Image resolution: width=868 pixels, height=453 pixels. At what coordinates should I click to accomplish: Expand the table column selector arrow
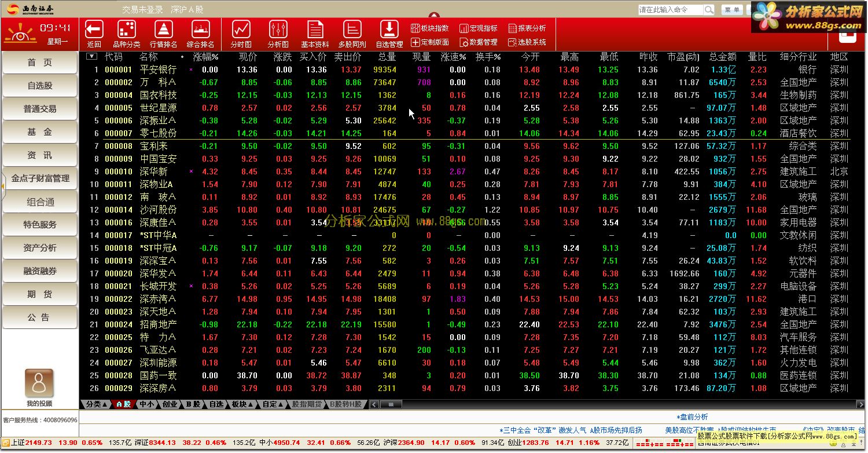coord(91,57)
